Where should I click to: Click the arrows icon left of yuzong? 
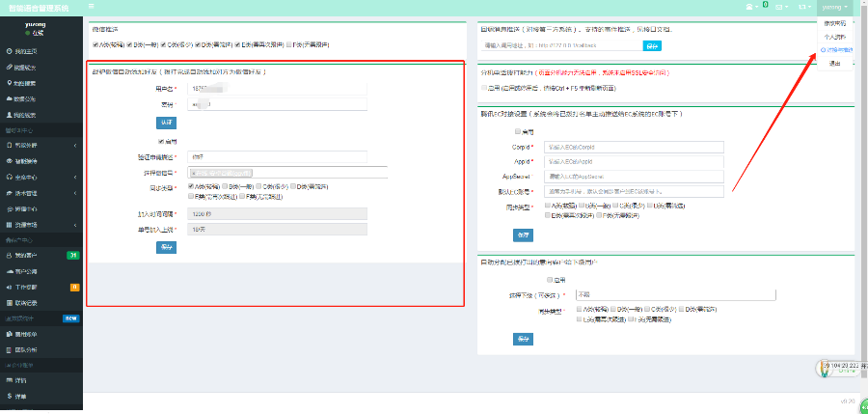click(803, 7)
